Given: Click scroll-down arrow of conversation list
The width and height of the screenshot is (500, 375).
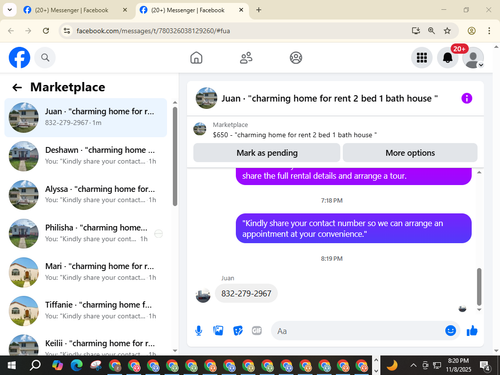Looking at the screenshot, I should click(x=175, y=350).
